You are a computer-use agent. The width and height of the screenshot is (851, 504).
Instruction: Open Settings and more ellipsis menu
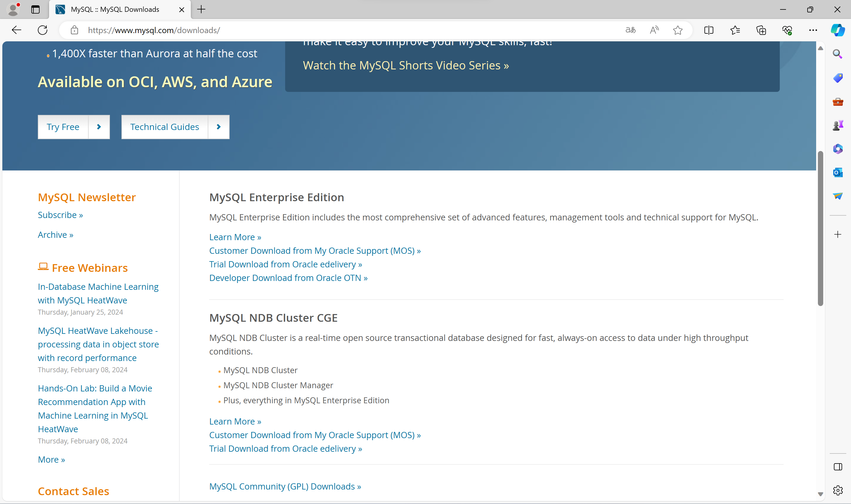click(x=813, y=30)
